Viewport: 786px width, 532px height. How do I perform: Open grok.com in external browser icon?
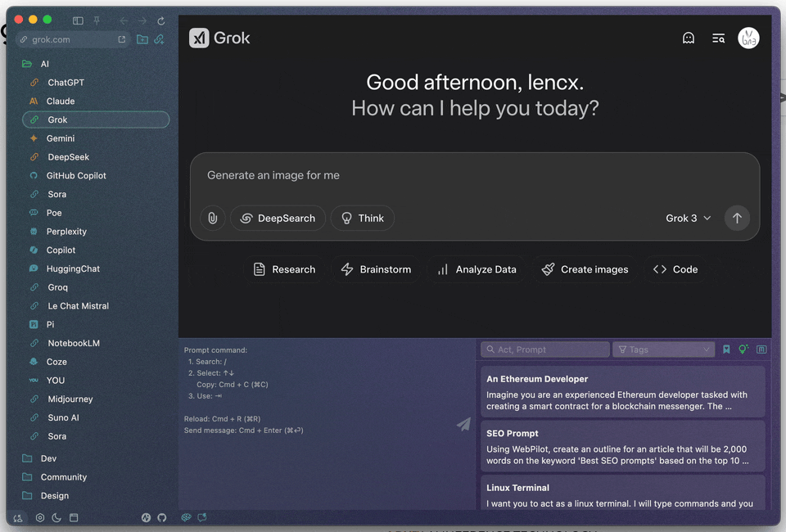(x=122, y=39)
